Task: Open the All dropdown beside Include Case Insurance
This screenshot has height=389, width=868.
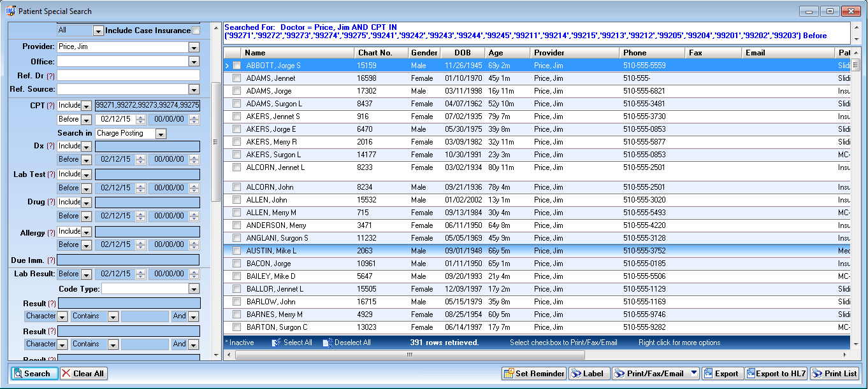Action: [98, 31]
